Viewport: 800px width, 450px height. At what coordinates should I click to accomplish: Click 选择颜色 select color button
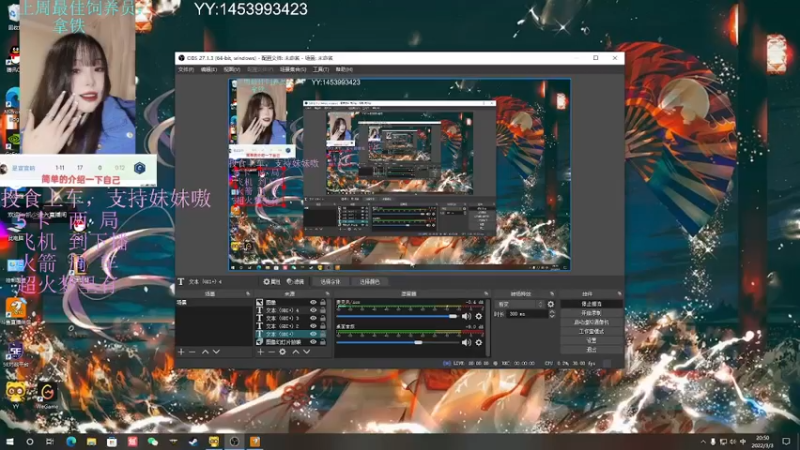(370, 282)
